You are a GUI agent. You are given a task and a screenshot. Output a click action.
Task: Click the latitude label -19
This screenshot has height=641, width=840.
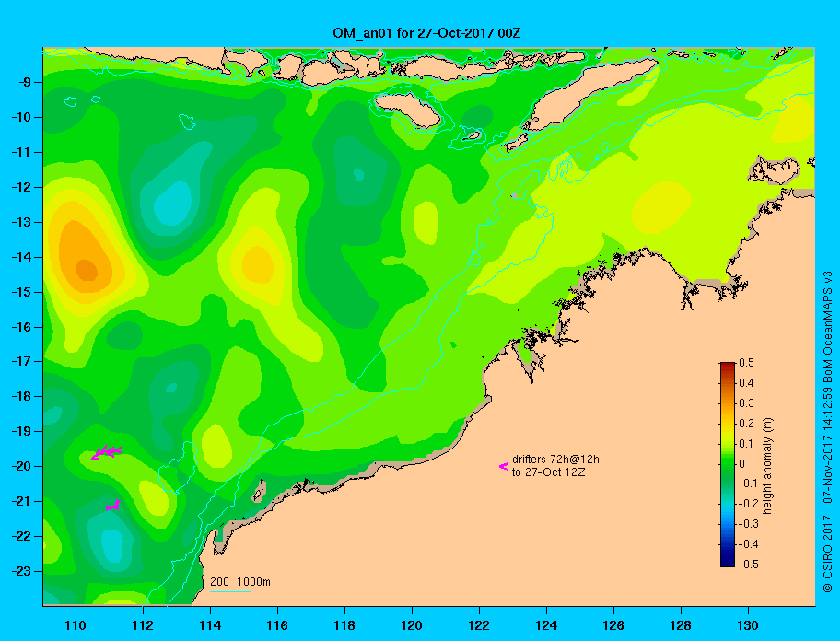pos(21,431)
